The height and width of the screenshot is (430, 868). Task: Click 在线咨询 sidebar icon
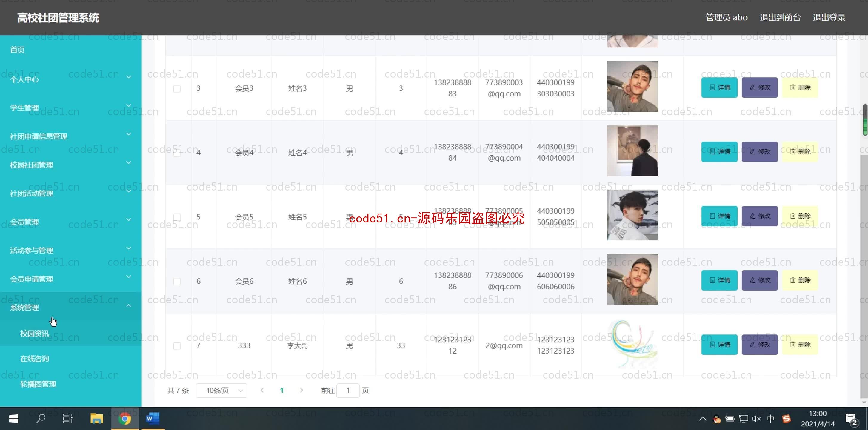(x=35, y=359)
